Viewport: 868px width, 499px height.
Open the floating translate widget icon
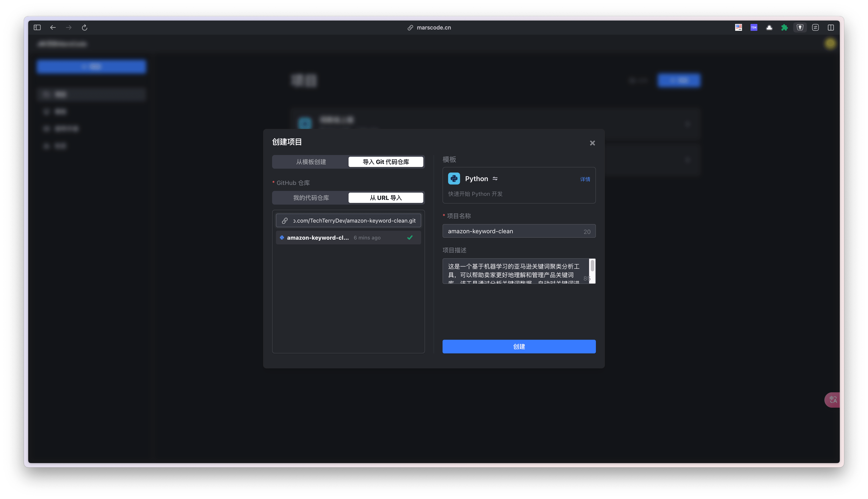pyautogui.click(x=832, y=400)
